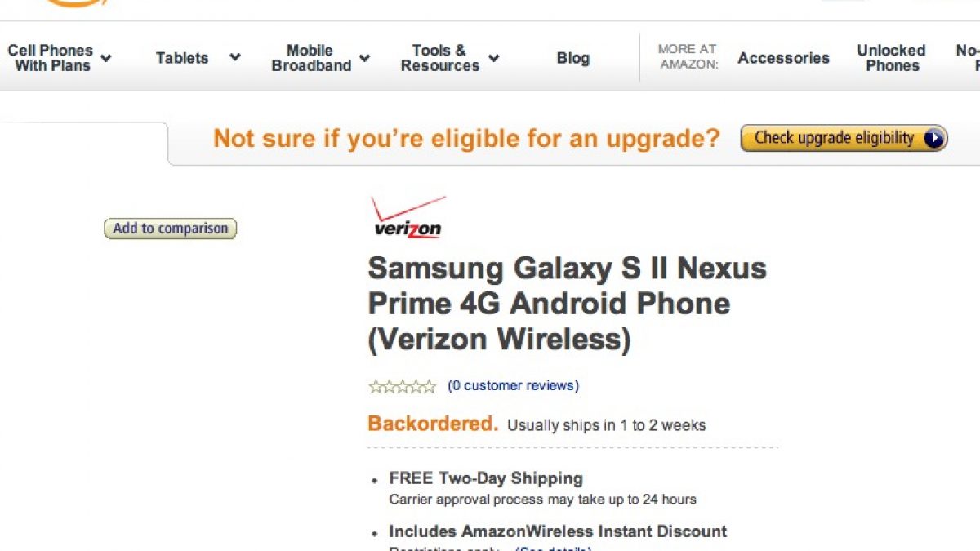Click the See details link under Instant Discount
Viewport: 980px width, 551px height.
click(552, 549)
